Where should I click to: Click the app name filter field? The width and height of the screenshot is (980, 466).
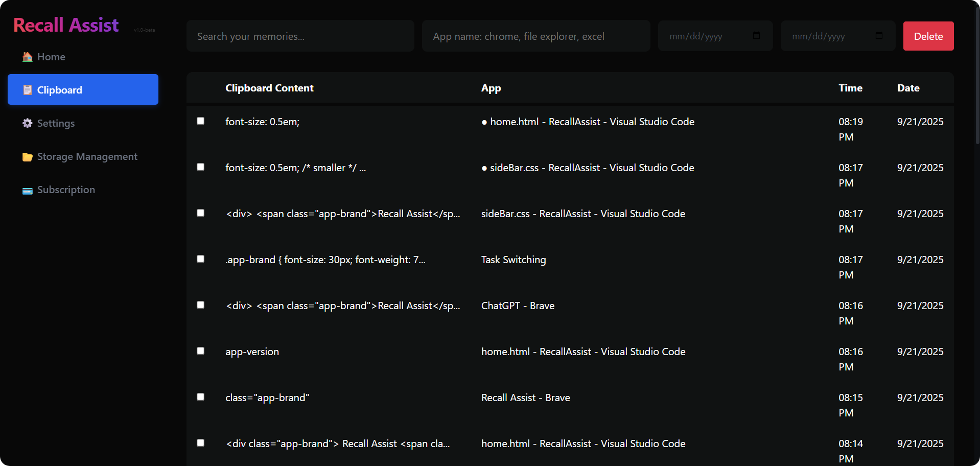[535, 36]
